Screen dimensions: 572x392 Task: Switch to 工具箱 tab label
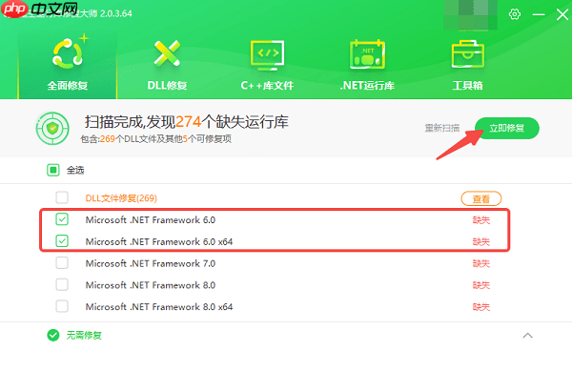point(468,86)
